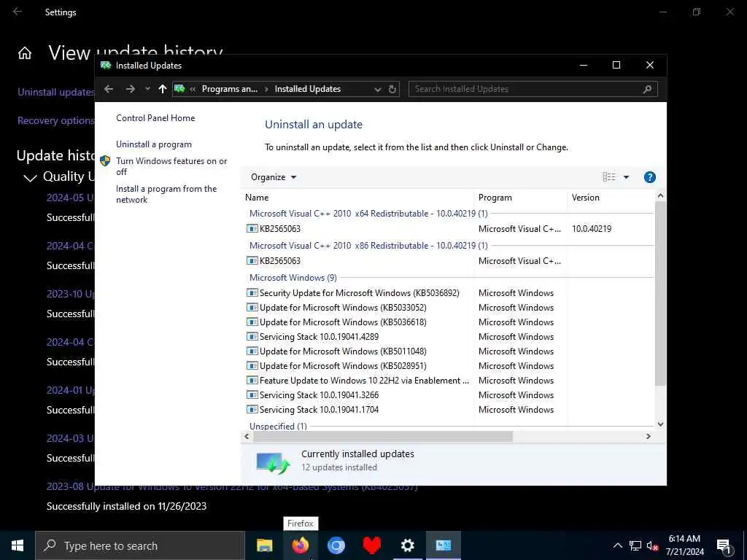Open the Help question mark icon
The image size is (747, 560).
(650, 177)
